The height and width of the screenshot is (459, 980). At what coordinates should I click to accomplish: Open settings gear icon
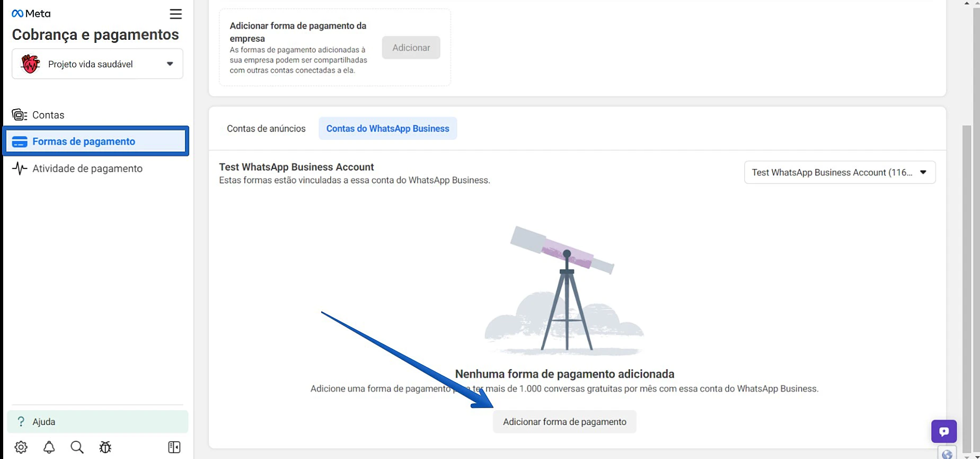click(x=21, y=447)
